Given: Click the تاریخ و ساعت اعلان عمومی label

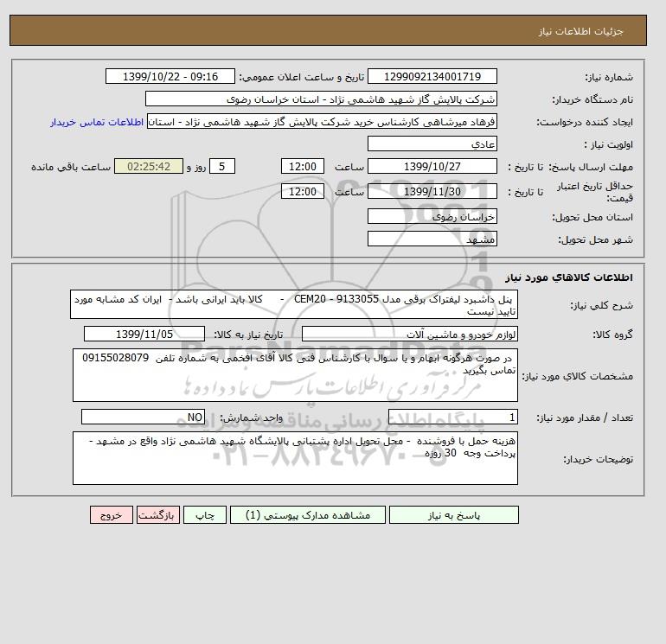Looking at the screenshot, I should [x=302, y=77].
